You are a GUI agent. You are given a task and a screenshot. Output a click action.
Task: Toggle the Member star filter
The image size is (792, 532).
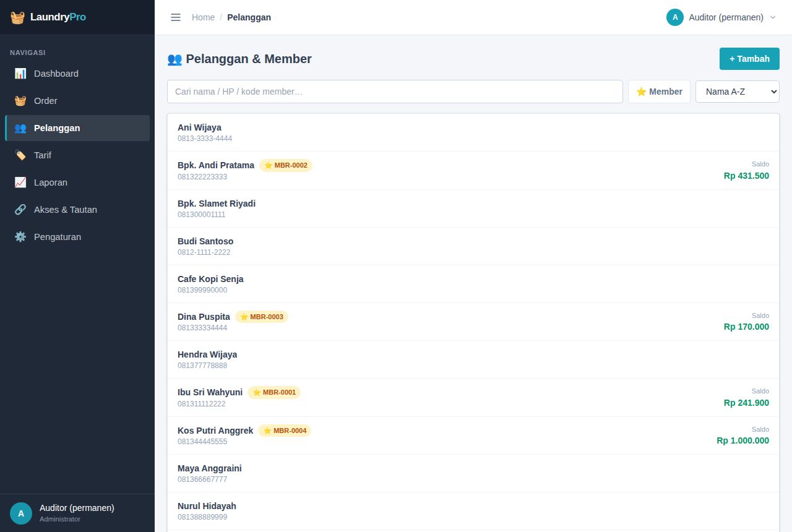(659, 92)
